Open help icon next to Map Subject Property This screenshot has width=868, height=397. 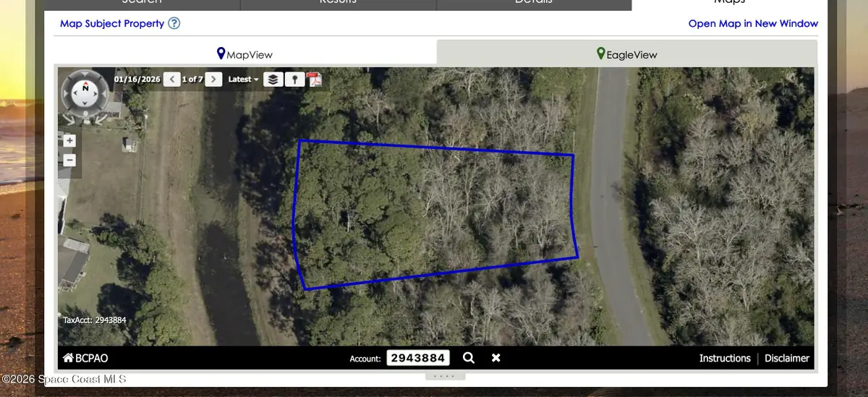(x=174, y=23)
